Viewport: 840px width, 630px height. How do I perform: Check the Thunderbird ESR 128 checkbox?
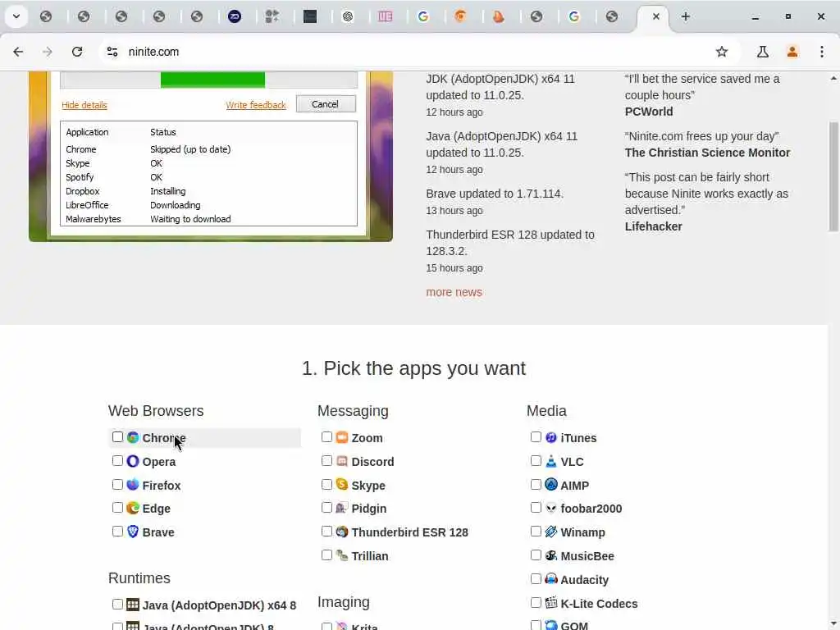[x=326, y=532]
